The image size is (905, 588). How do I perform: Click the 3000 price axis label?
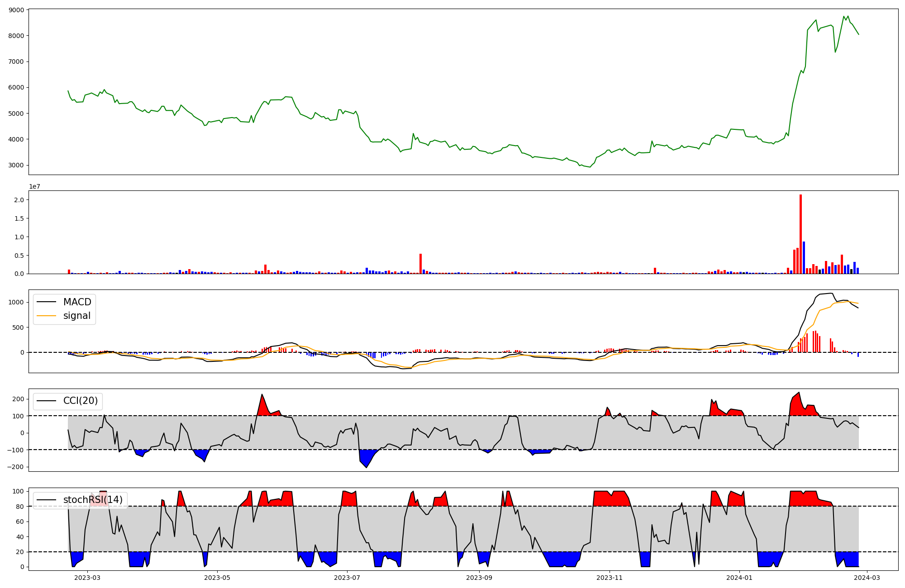coord(16,165)
